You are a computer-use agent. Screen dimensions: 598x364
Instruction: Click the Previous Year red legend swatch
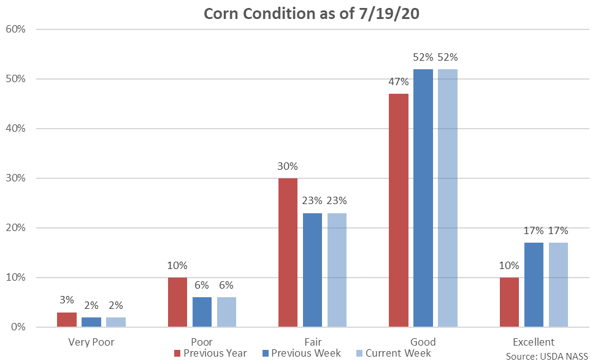[x=177, y=354]
